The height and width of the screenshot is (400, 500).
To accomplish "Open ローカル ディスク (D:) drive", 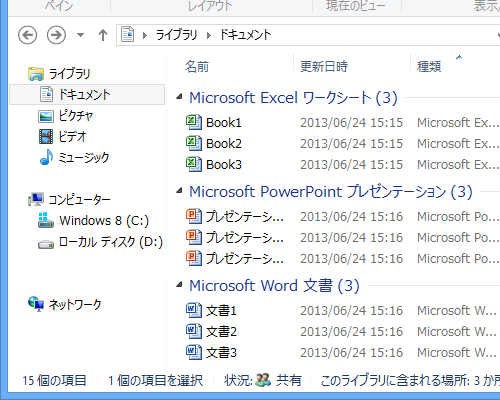I will point(111,242).
